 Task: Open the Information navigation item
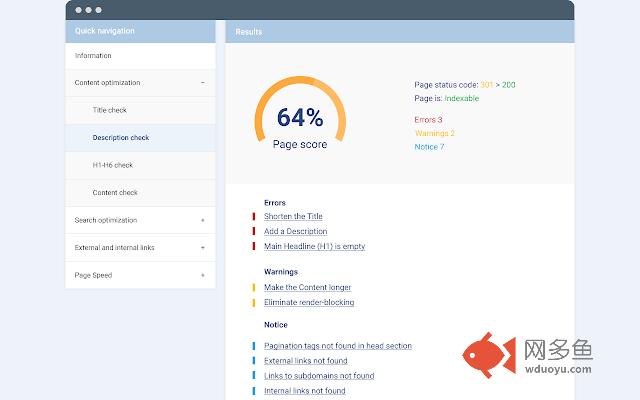pyautogui.click(x=140, y=56)
